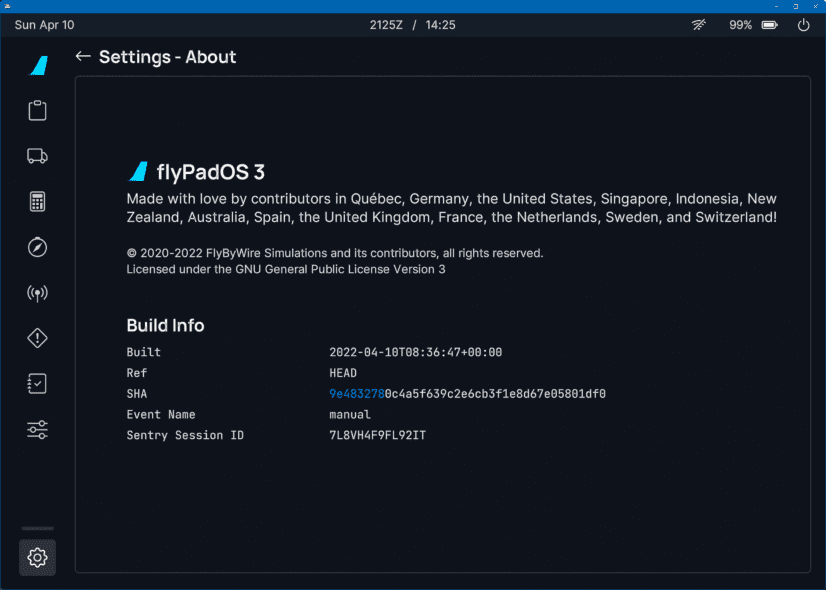
Task: Go to Ground services truck icon
Action: tap(38, 156)
